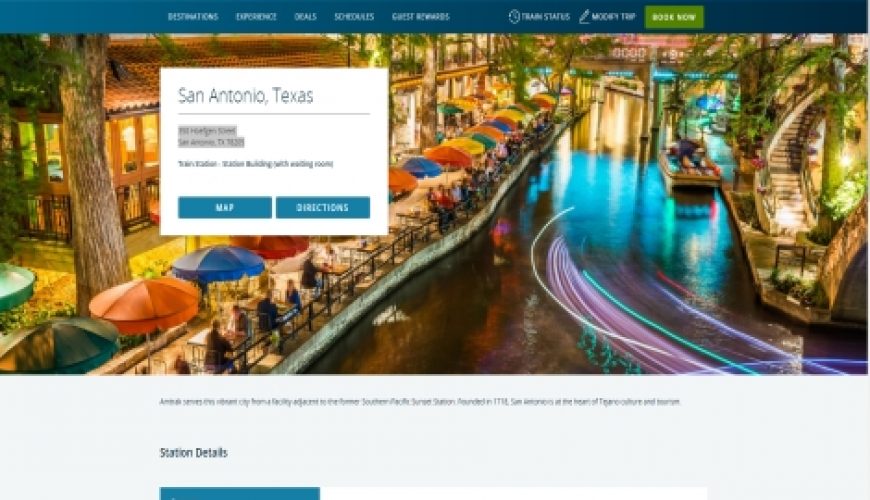Open the Destinations menu

tap(193, 17)
